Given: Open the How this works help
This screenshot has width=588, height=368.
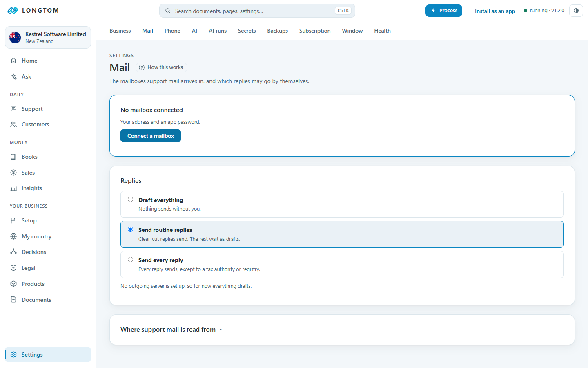Looking at the screenshot, I should click(161, 67).
